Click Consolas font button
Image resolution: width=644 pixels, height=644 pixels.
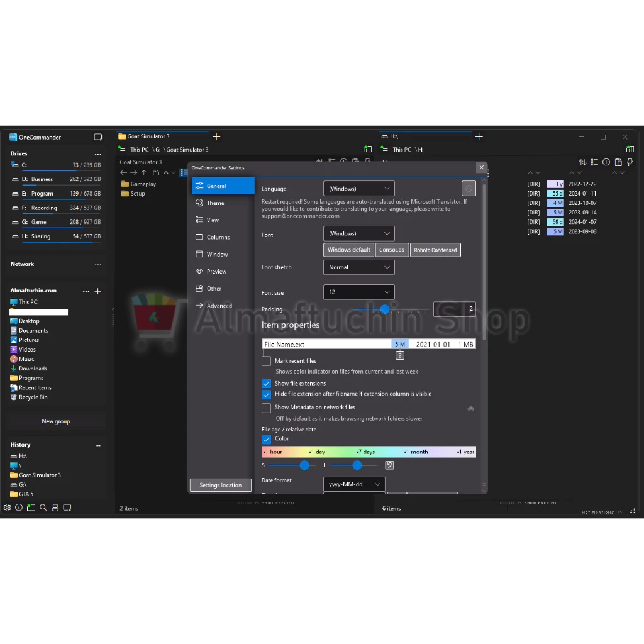coord(392,250)
